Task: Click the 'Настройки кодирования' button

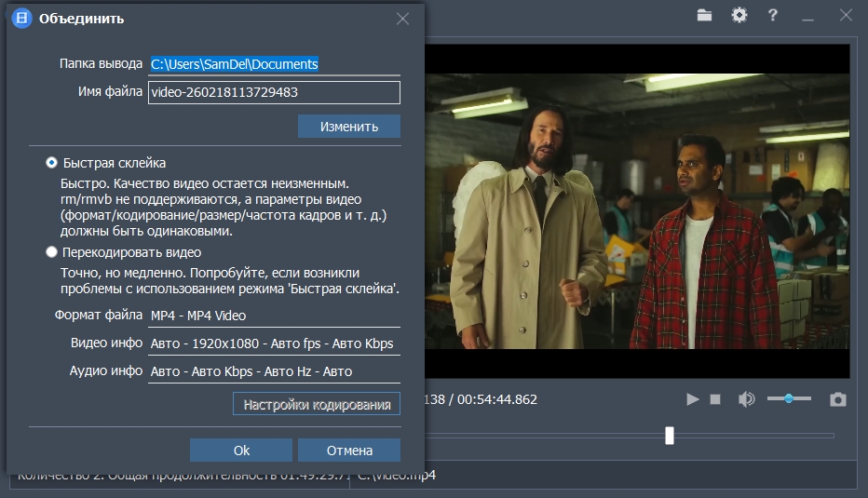Action: tap(317, 404)
